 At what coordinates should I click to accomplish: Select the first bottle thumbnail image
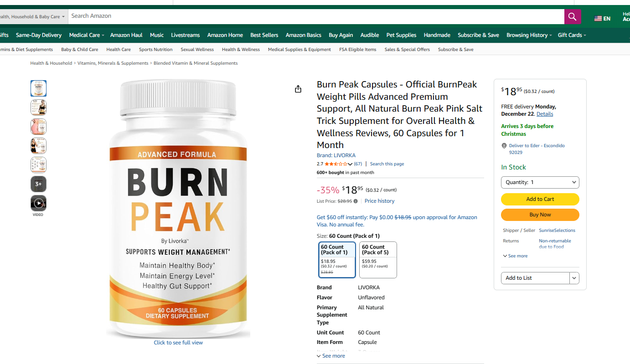click(x=38, y=88)
